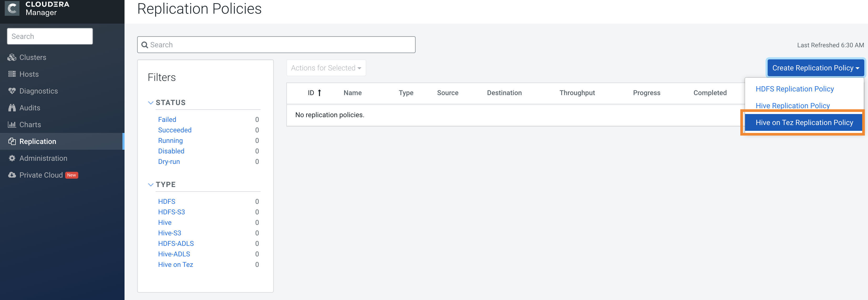The image size is (868, 300).
Task: Open Audits using the binoculars icon
Action: (x=12, y=107)
